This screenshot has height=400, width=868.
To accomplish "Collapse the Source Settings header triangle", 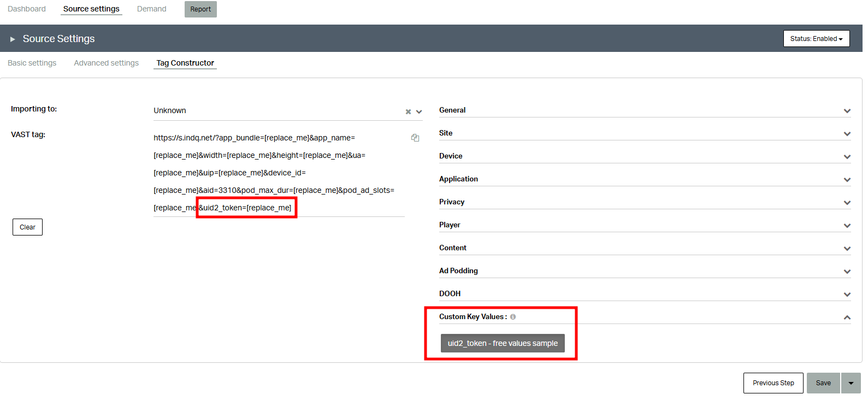I will (13, 39).
